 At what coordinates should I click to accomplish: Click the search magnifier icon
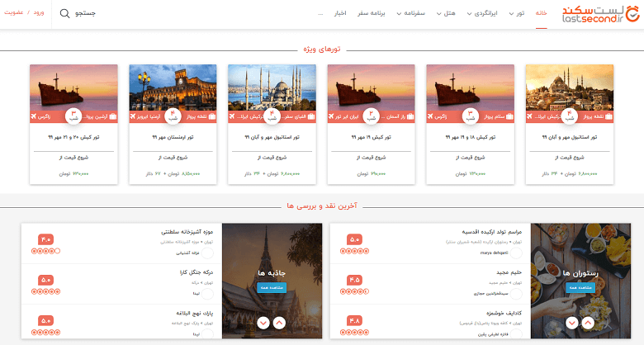(x=65, y=14)
